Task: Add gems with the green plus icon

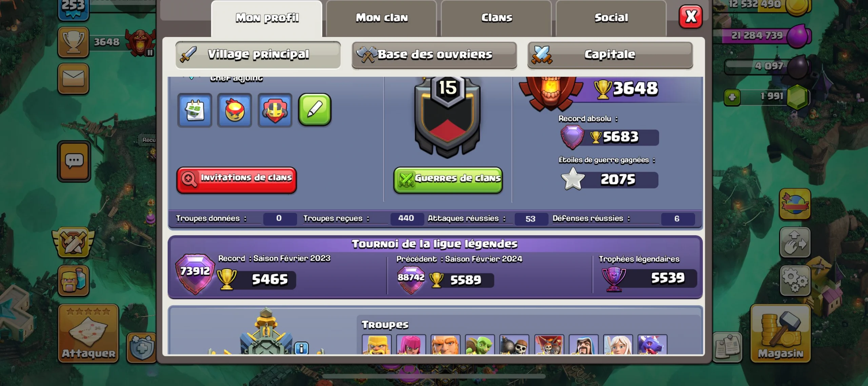Action: coord(732,97)
